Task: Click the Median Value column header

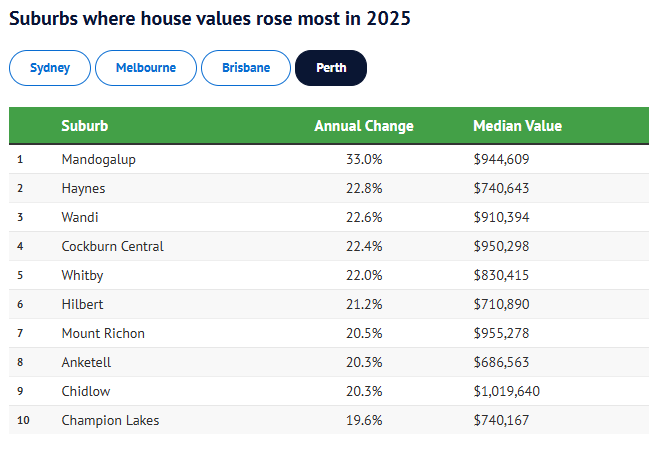Action: pyautogui.click(x=517, y=126)
